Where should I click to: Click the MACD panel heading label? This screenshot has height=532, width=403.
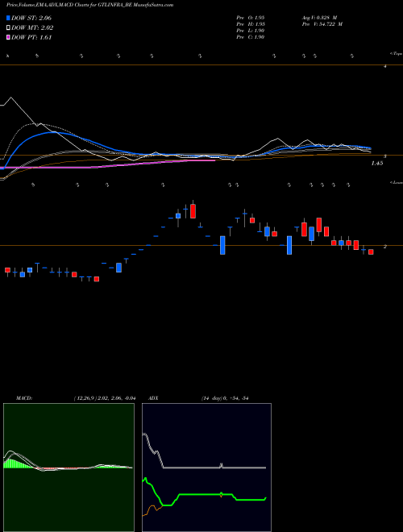tap(24, 398)
